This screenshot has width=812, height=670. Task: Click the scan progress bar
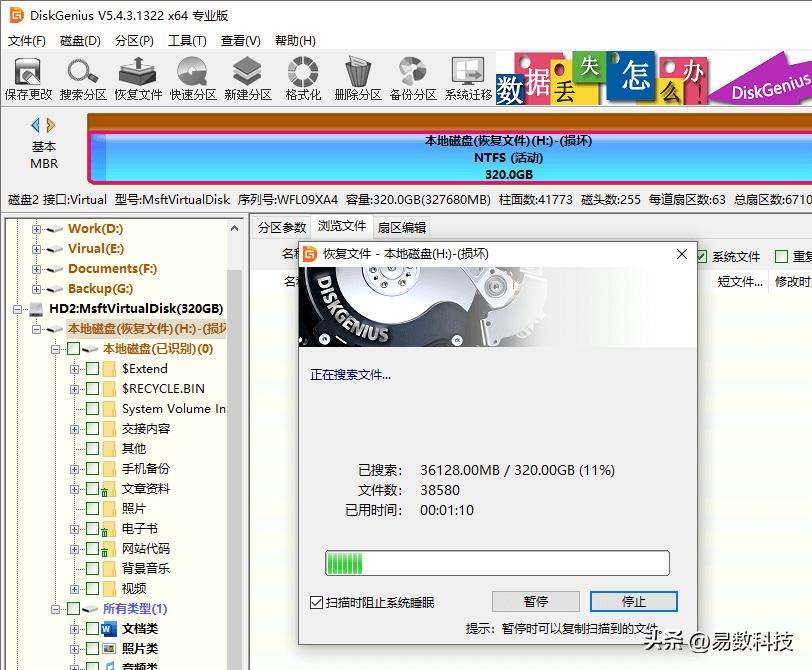497,562
